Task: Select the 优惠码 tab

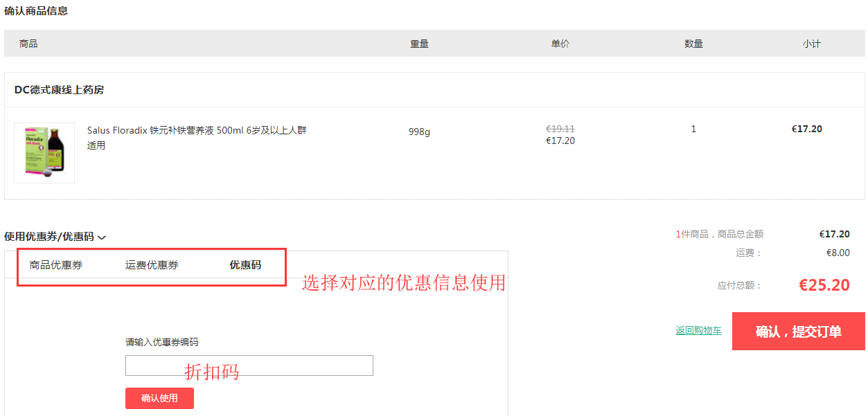Action: coord(245,265)
